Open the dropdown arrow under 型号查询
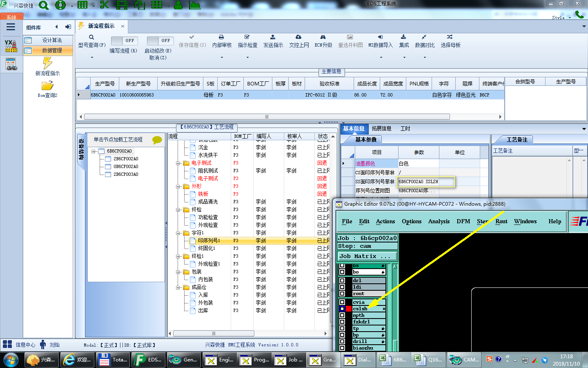This screenshot has width=588, height=368. 91,58
